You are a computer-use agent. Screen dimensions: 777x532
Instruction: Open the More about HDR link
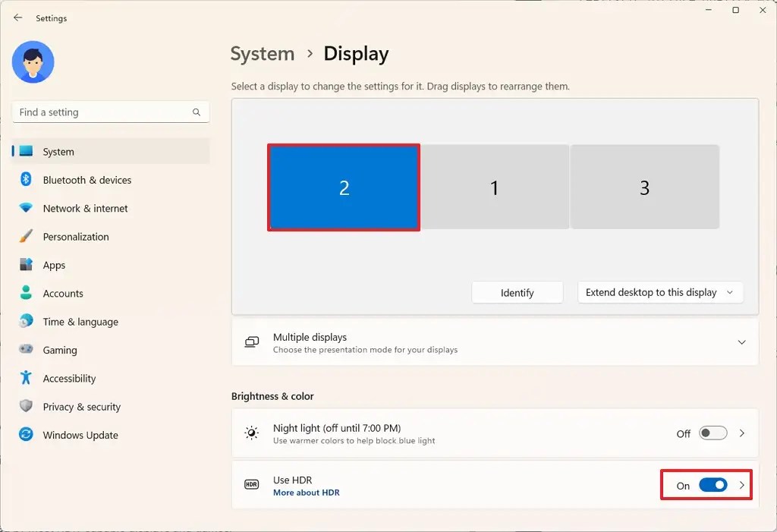(306, 492)
